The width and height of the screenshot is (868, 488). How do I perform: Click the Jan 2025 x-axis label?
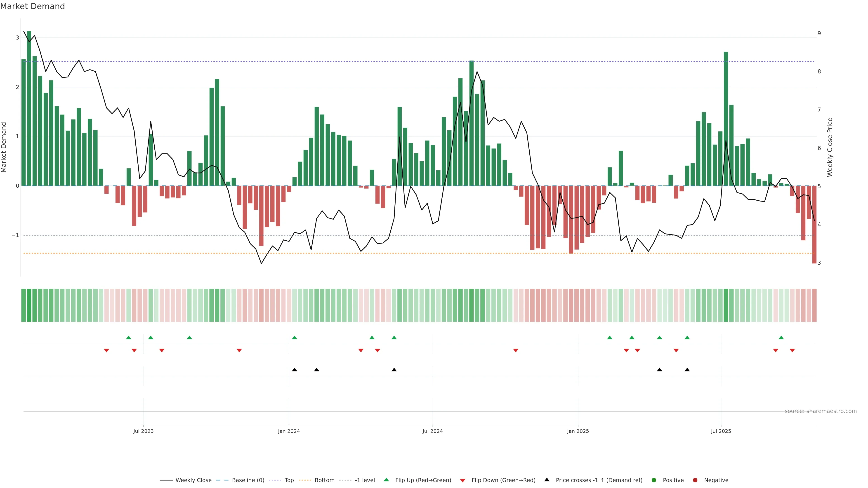(x=578, y=431)
